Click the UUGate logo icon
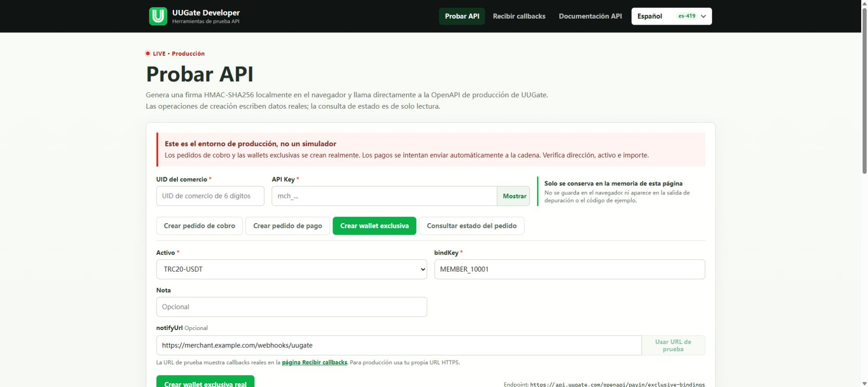 point(158,16)
